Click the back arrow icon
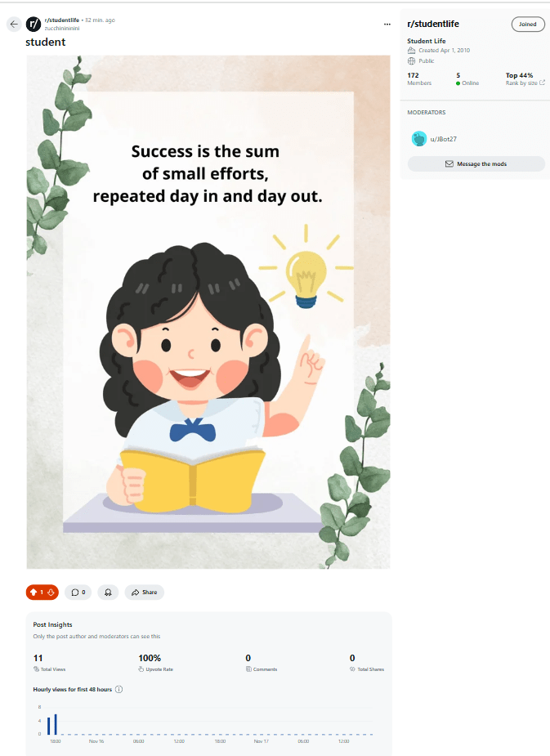The width and height of the screenshot is (550, 756). coord(14,24)
